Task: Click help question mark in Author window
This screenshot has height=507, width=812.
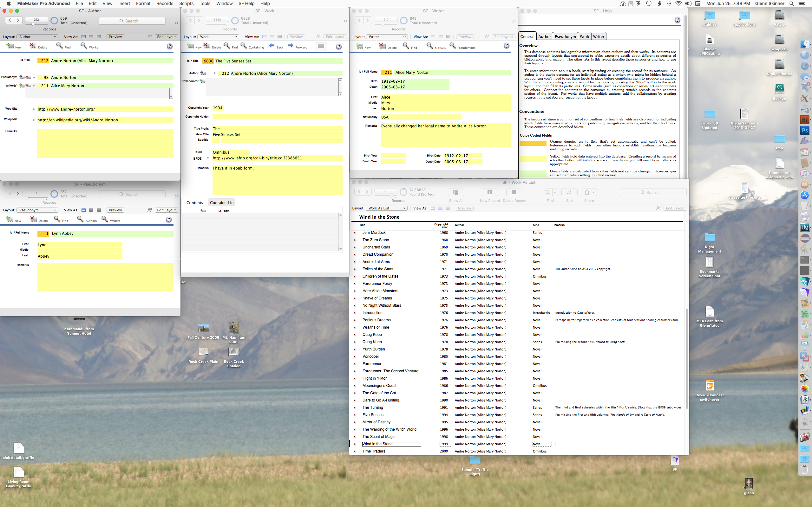Action: click(169, 47)
